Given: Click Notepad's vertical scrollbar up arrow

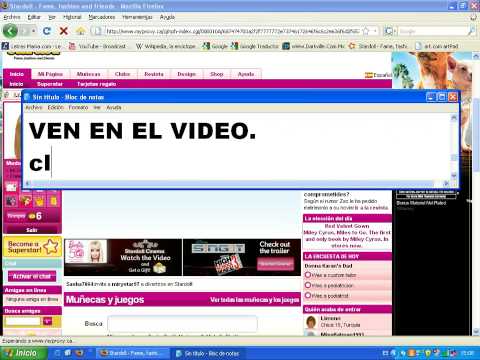Looking at the screenshot, I should pyautogui.click(x=454, y=117).
